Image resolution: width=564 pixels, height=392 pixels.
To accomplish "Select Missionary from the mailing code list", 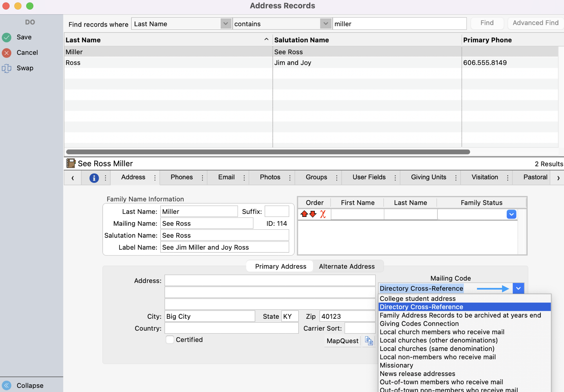I will click(396, 365).
